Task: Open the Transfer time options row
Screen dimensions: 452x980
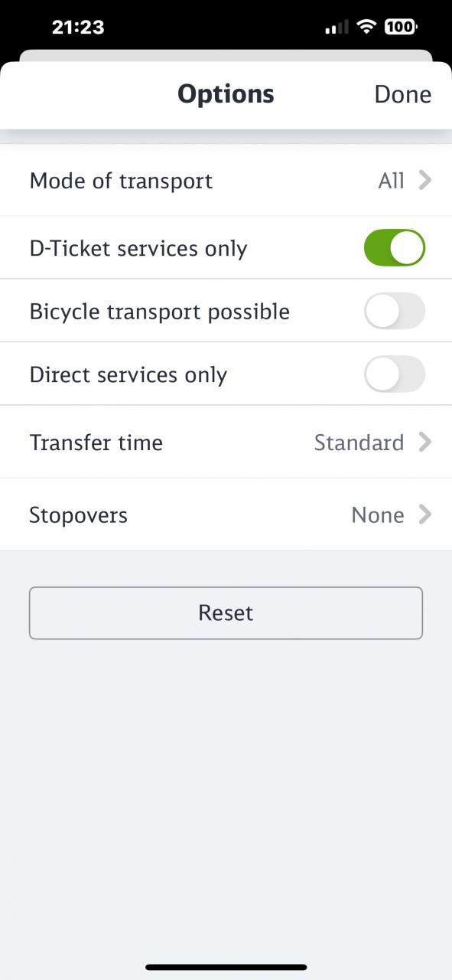Action: tap(226, 443)
